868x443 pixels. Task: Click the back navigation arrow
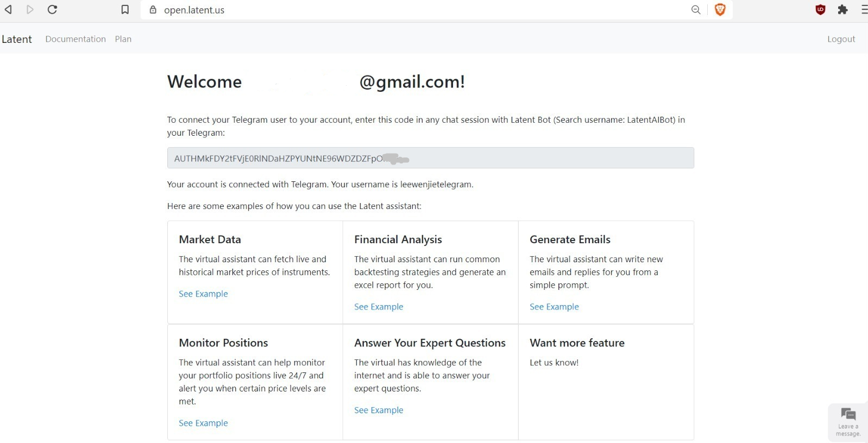point(8,9)
